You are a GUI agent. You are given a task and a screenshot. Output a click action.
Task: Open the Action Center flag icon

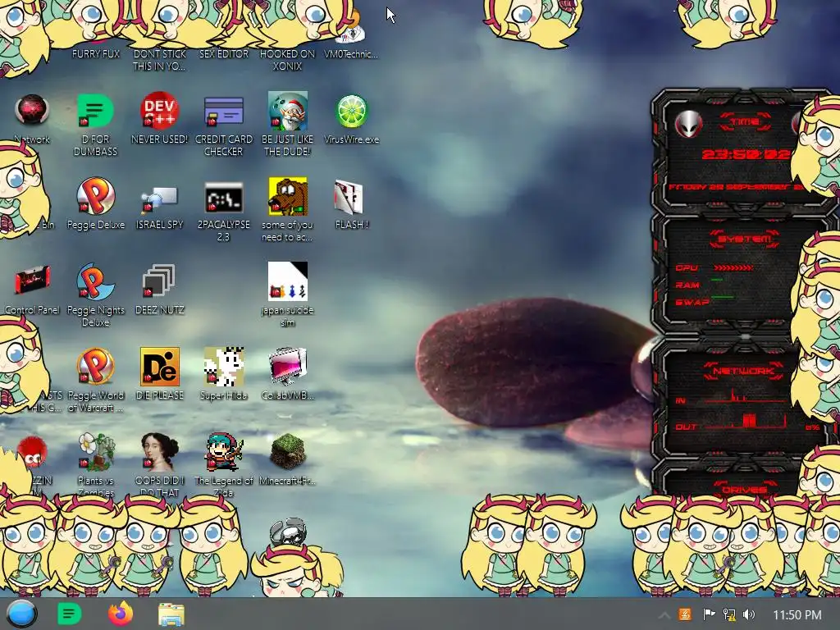click(708, 614)
